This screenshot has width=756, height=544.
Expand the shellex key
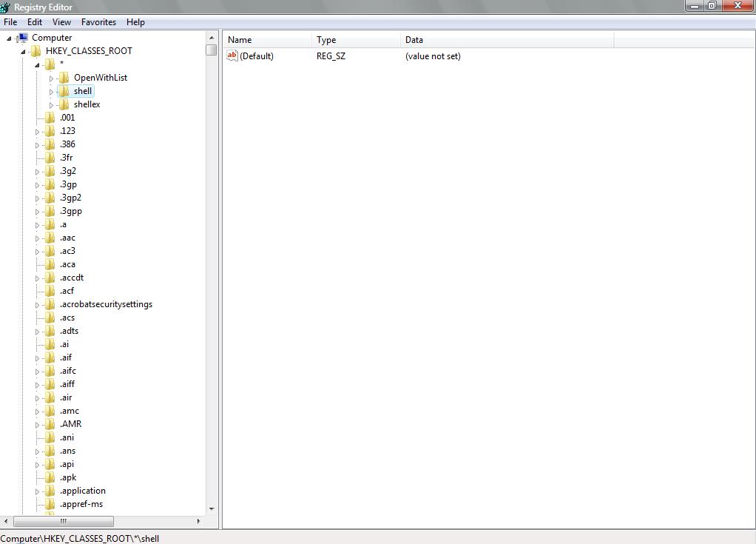tap(51, 105)
